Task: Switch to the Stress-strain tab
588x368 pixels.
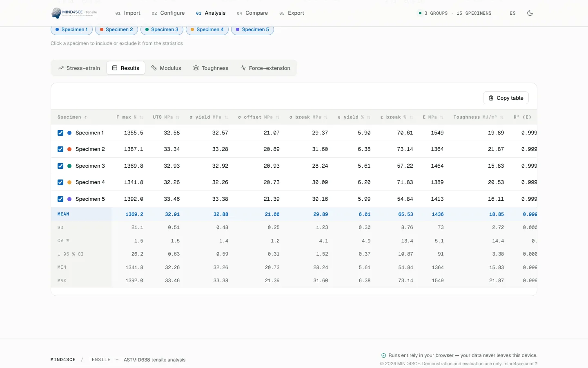Action: (79, 68)
